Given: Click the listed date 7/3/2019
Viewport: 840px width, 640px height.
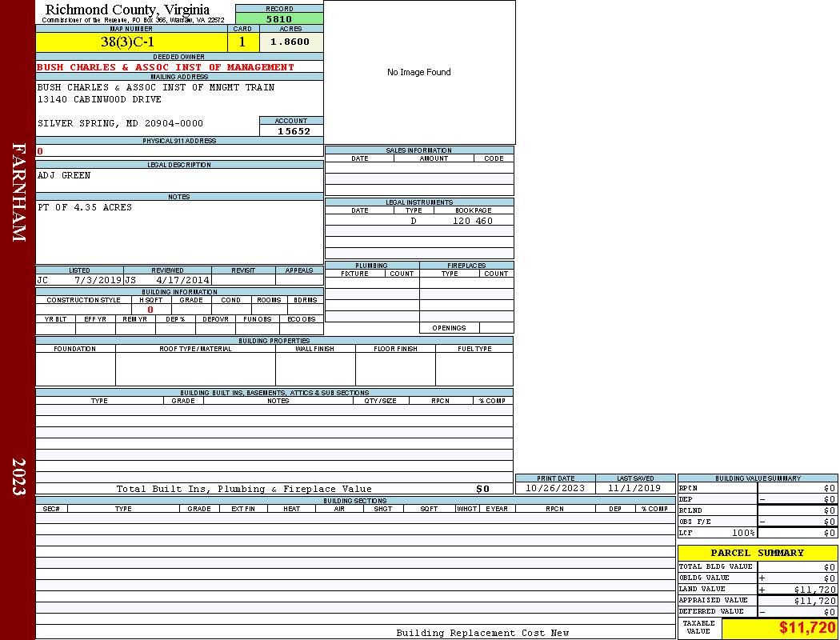Looking at the screenshot, I should pos(98,281).
